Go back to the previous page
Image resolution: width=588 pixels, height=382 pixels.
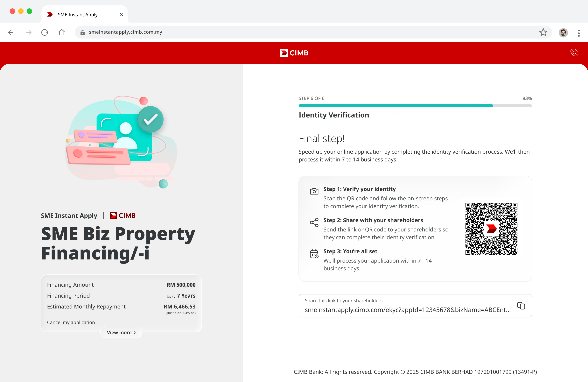11,32
